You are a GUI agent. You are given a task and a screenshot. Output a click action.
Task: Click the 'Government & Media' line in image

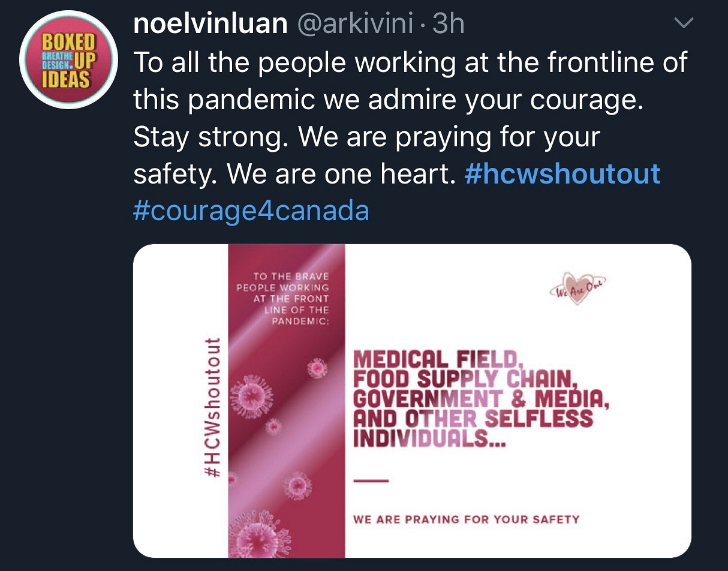480,398
